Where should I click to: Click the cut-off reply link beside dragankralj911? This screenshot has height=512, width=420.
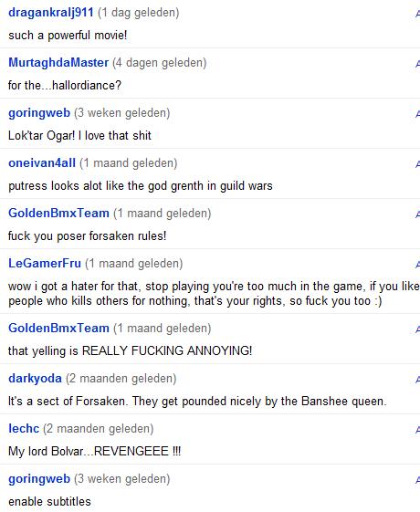[x=417, y=13]
